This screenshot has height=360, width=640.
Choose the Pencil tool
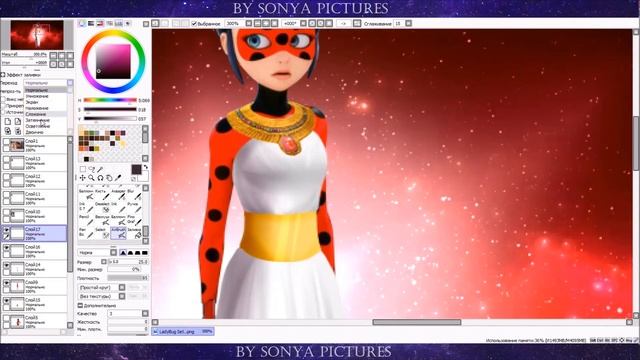pos(86,220)
